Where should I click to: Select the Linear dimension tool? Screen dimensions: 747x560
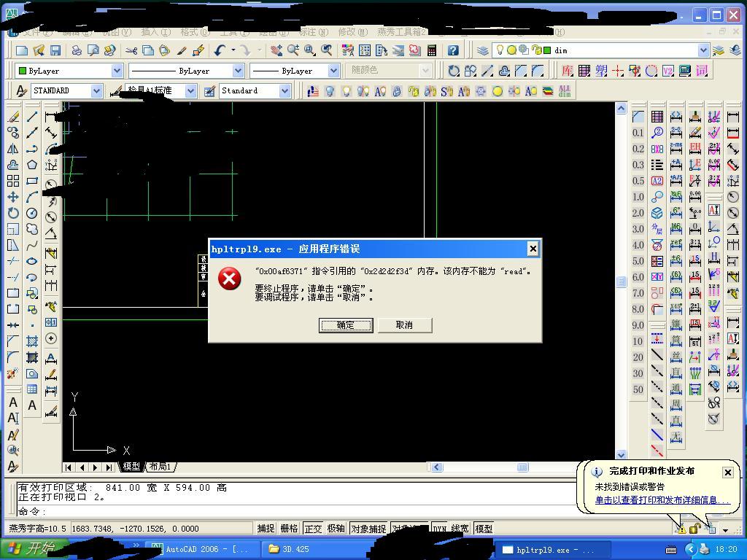click(51, 117)
